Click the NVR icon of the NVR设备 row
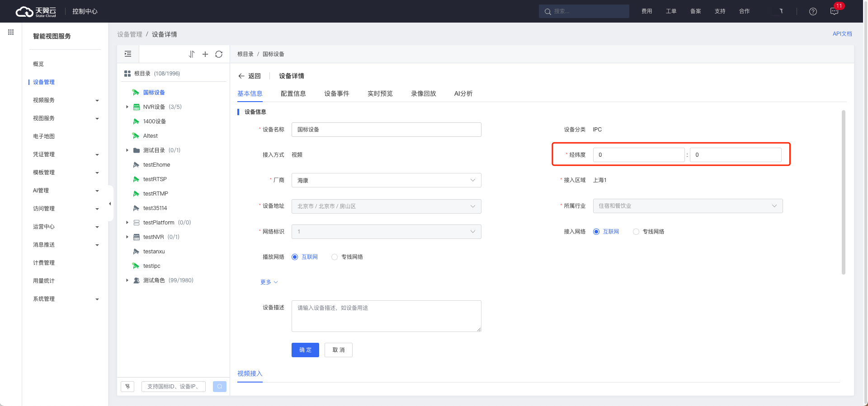The image size is (868, 406). [x=137, y=107]
